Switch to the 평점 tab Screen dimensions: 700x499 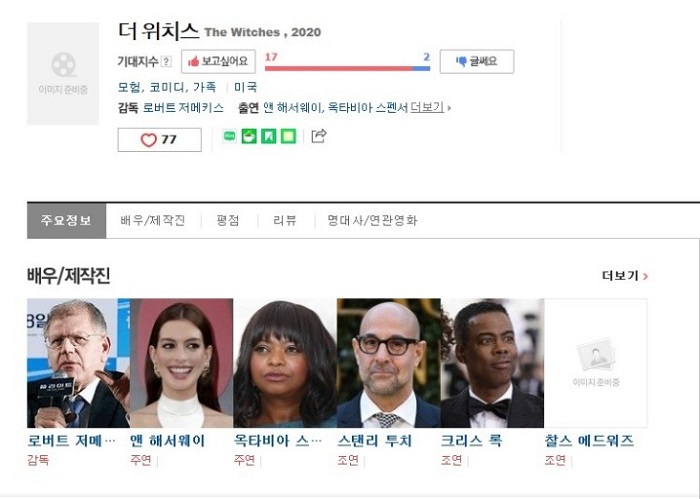[228, 220]
